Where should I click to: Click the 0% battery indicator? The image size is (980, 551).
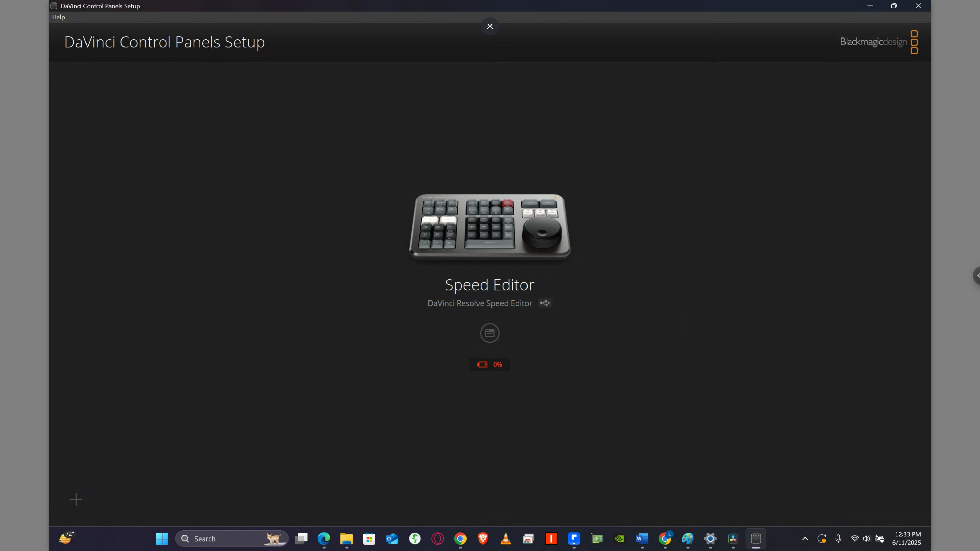pos(490,364)
